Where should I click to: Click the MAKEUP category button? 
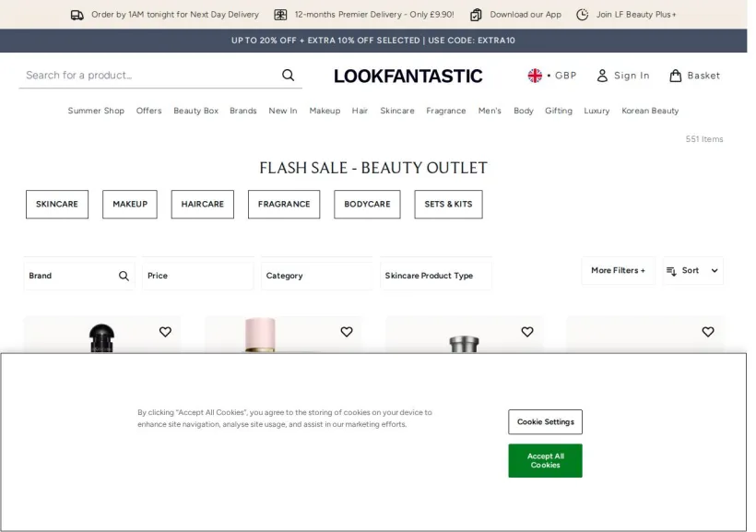click(x=130, y=205)
